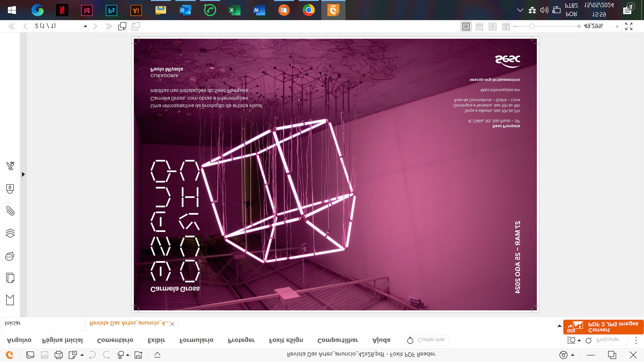Enter fullscreen mode via expand-arrows icon
Screen dimensions: 644x362
point(629,26)
